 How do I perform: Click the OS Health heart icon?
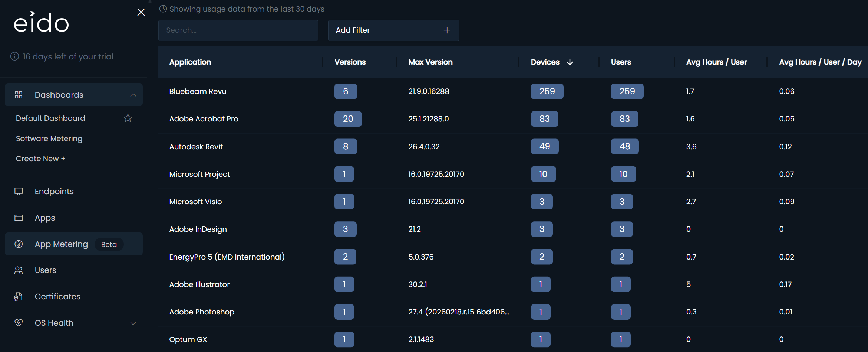coord(19,323)
